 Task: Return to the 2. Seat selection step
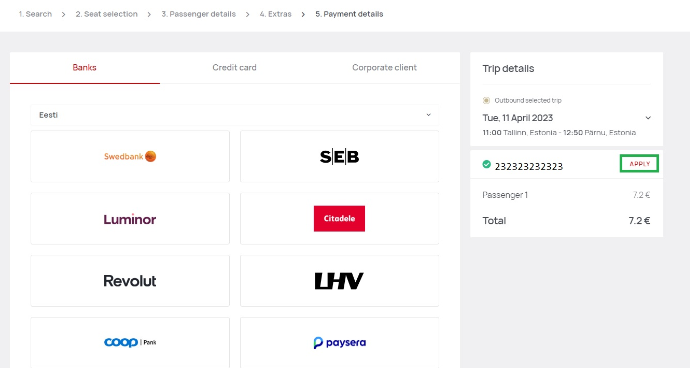coord(106,14)
